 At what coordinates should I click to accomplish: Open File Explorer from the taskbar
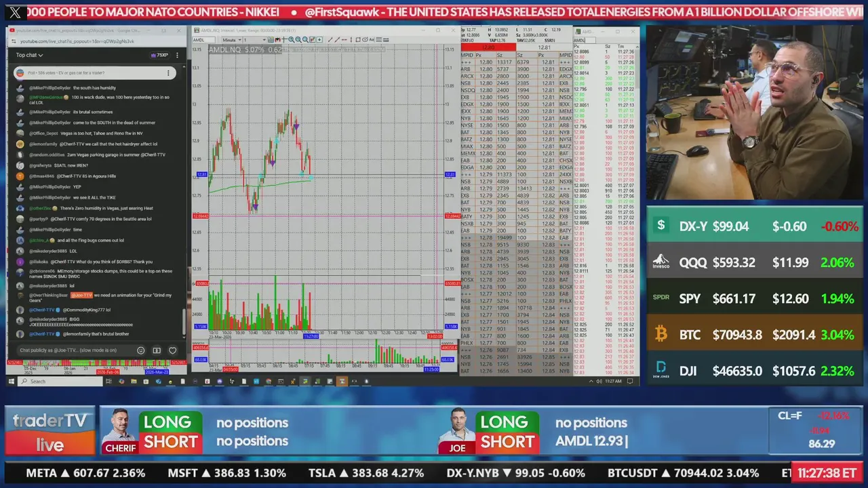pos(134,381)
